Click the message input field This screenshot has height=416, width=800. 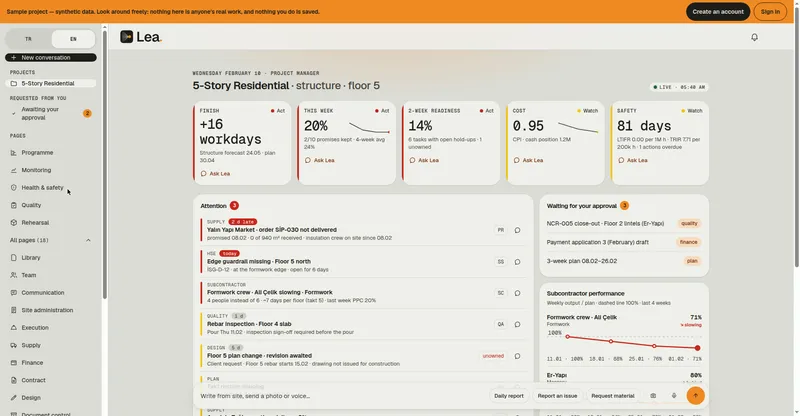342,396
